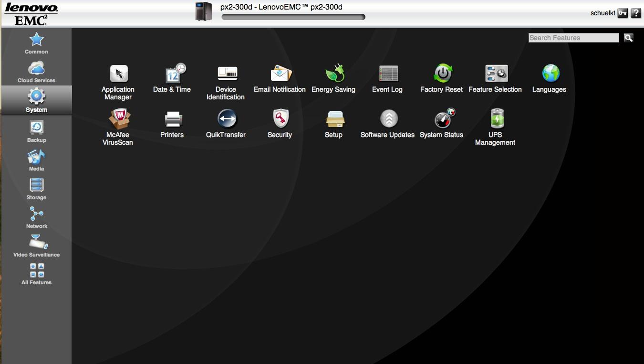Open the Energy Saving feature
644x364 pixels.
[x=334, y=74]
